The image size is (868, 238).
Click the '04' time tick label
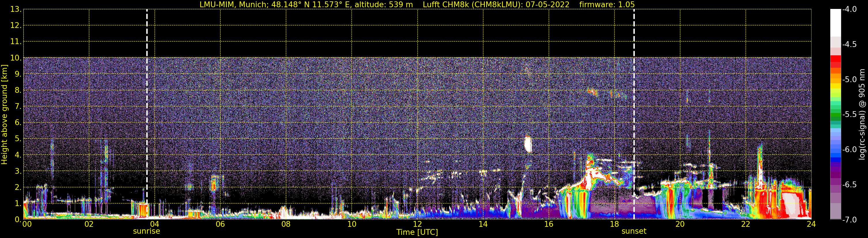tap(154, 224)
